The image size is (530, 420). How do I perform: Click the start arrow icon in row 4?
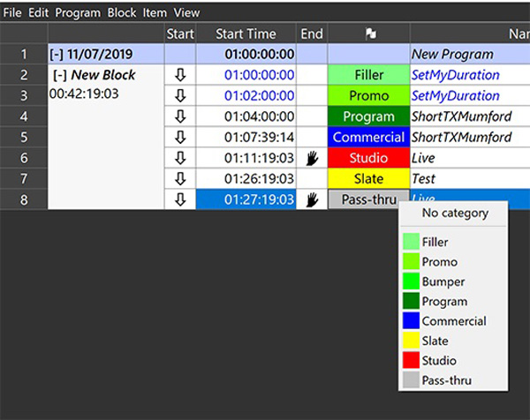click(x=180, y=116)
